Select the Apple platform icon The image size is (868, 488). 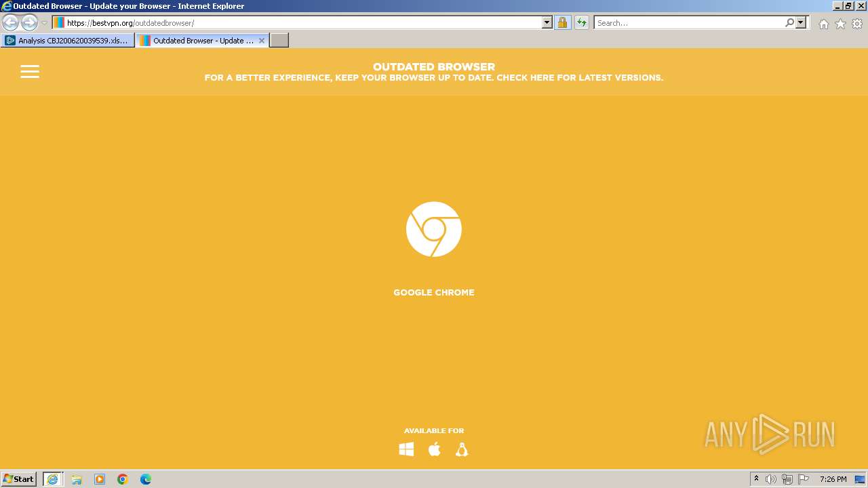tap(435, 449)
